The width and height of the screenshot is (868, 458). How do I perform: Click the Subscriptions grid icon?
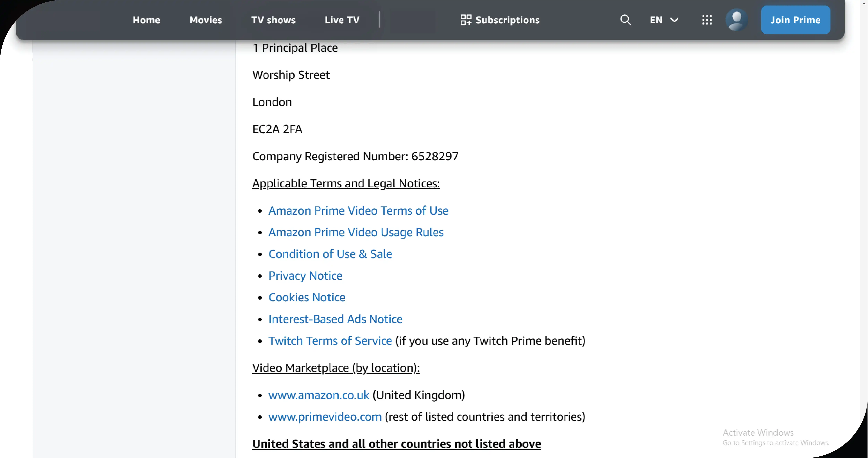tap(466, 20)
